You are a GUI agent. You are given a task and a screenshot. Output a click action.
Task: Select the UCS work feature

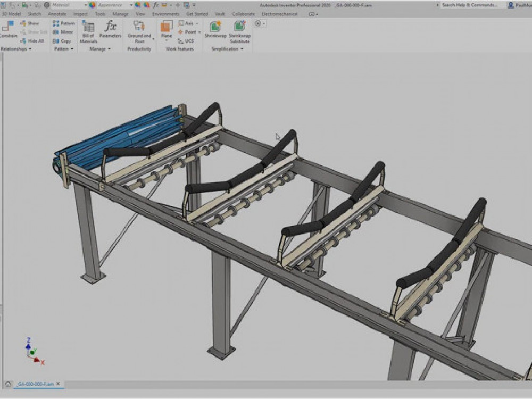186,41
